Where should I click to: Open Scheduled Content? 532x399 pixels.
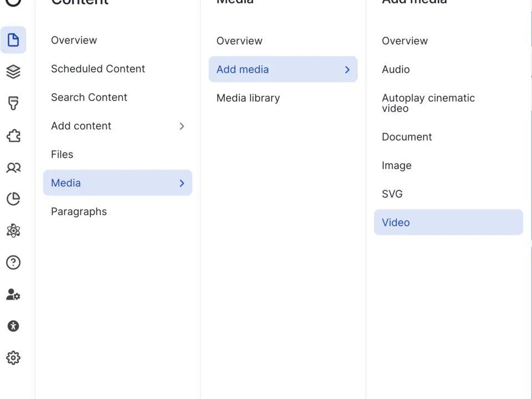coord(98,69)
